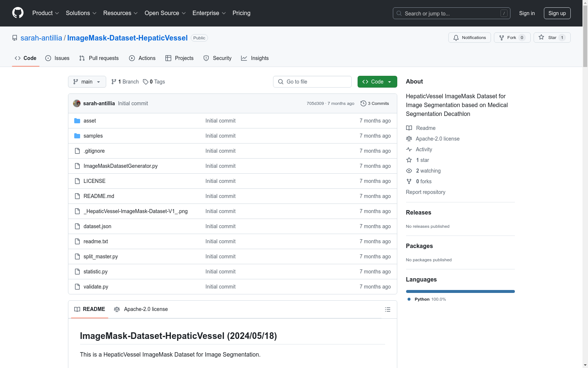Screen dimensions: 588x368
Task: Click the eye icon beside 2 watching
Action: 409,171
